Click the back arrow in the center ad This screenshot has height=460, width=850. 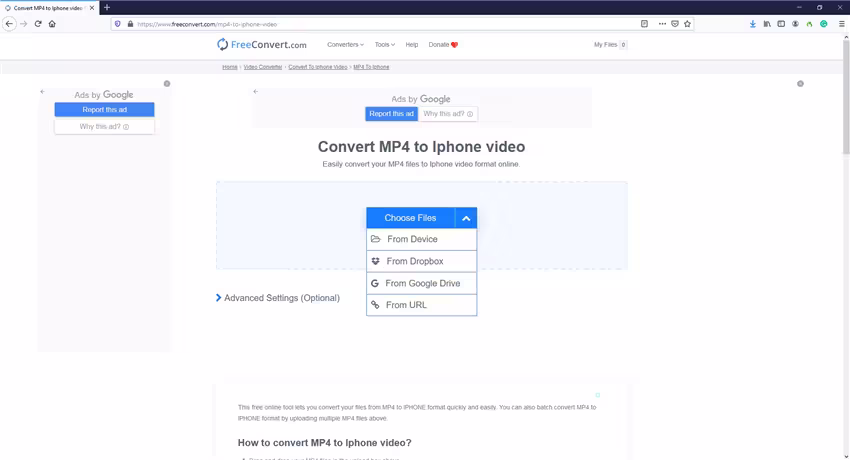point(255,92)
